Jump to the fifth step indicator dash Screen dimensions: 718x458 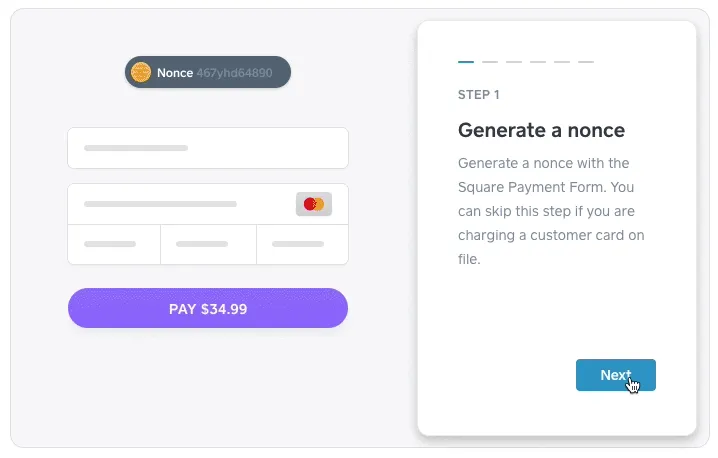[562, 61]
